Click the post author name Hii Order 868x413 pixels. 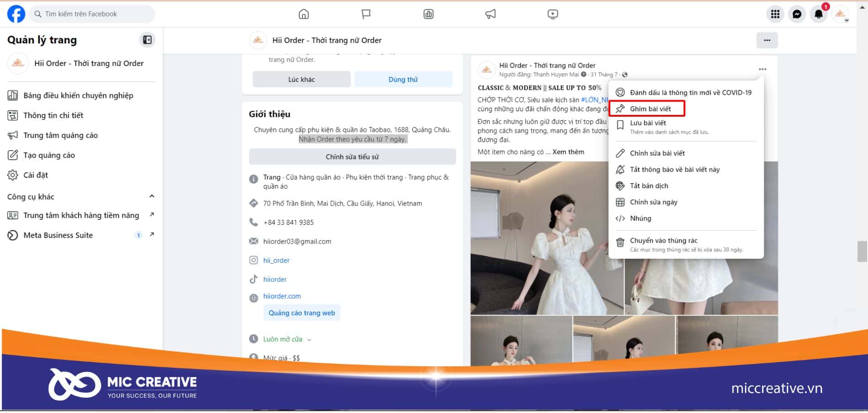(x=547, y=65)
